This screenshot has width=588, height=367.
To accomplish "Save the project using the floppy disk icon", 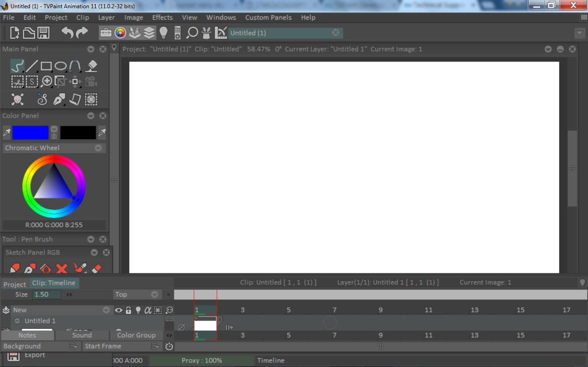I will 43,33.
